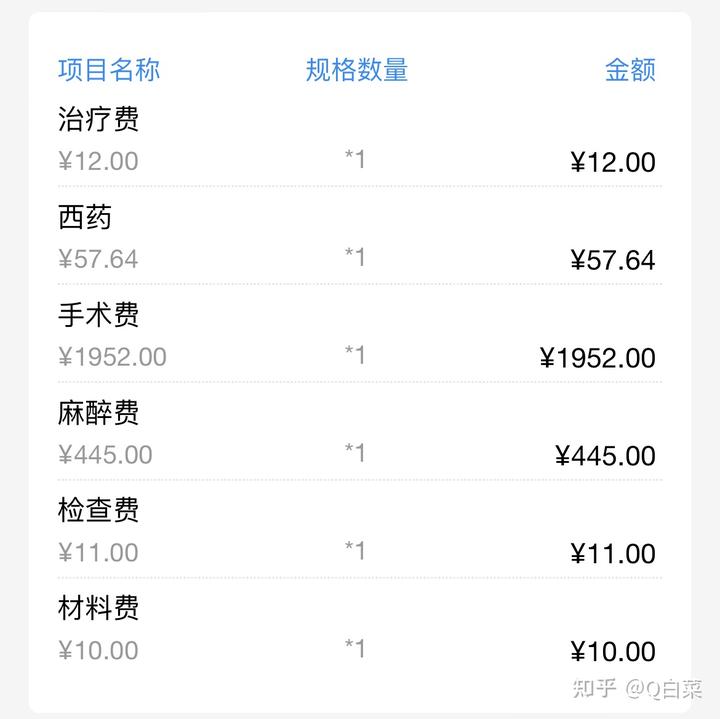Select the 金额 column header

pos(630,70)
